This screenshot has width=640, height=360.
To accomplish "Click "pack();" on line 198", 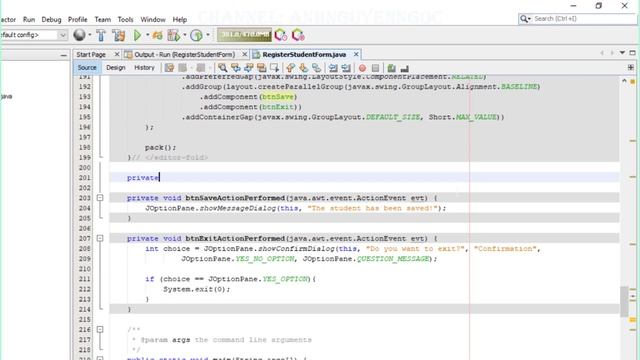I will (x=160, y=147).
